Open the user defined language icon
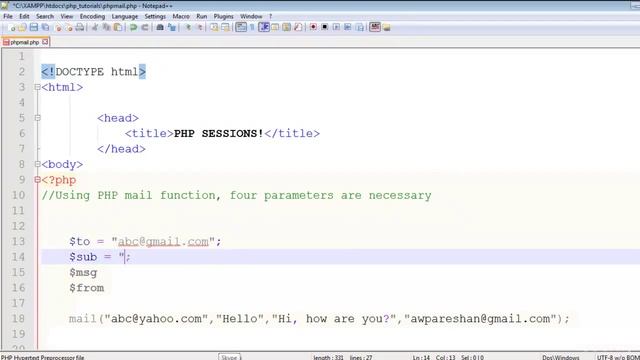640x360 pixels. (275, 27)
